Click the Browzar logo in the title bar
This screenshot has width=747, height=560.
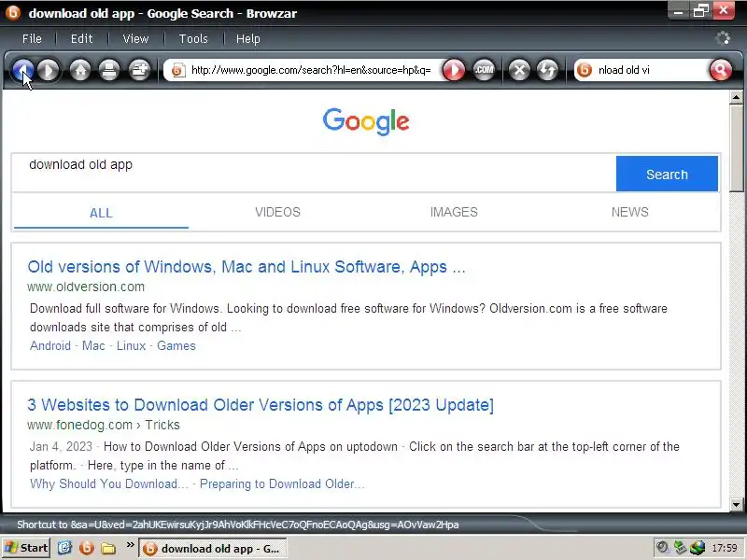tap(13, 12)
